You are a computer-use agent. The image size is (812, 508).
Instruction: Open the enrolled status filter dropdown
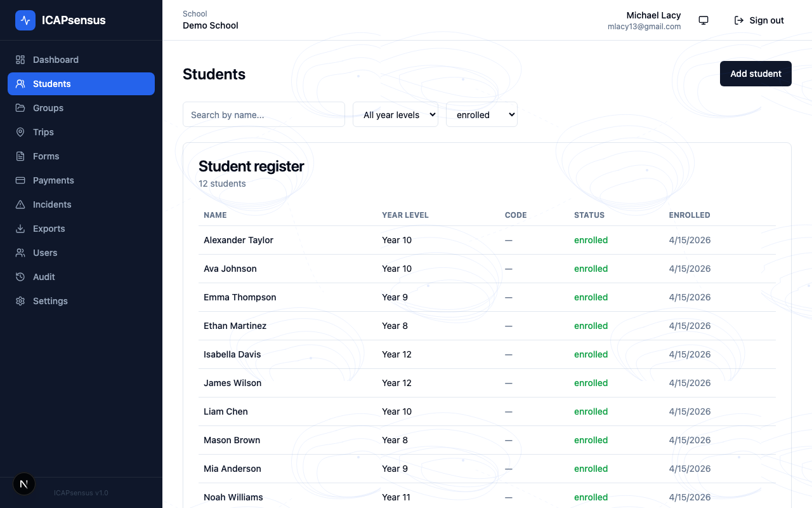(x=481, y=114)
